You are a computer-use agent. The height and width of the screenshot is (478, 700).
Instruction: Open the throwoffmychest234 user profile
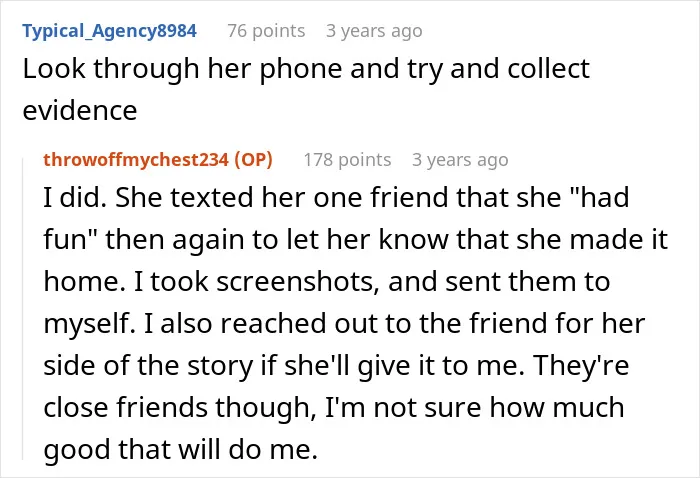tap(136, 160)
